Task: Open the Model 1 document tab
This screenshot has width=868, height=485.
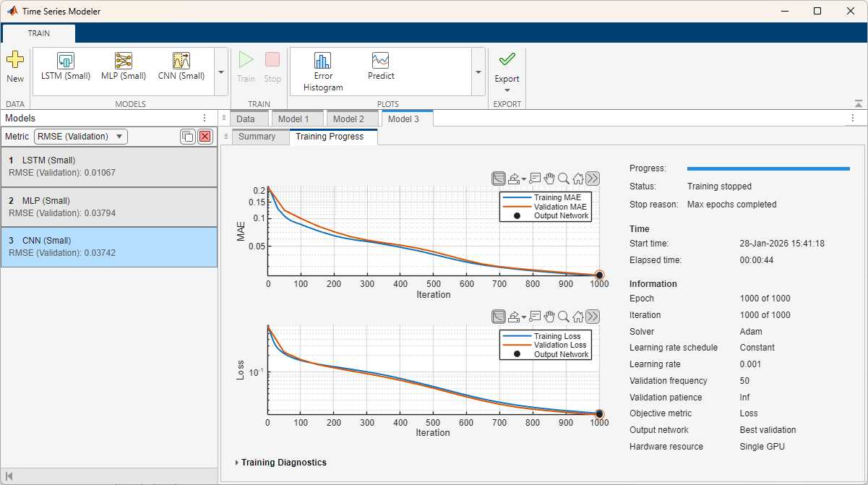Action: pyautogui.click(x=293, y=119)
